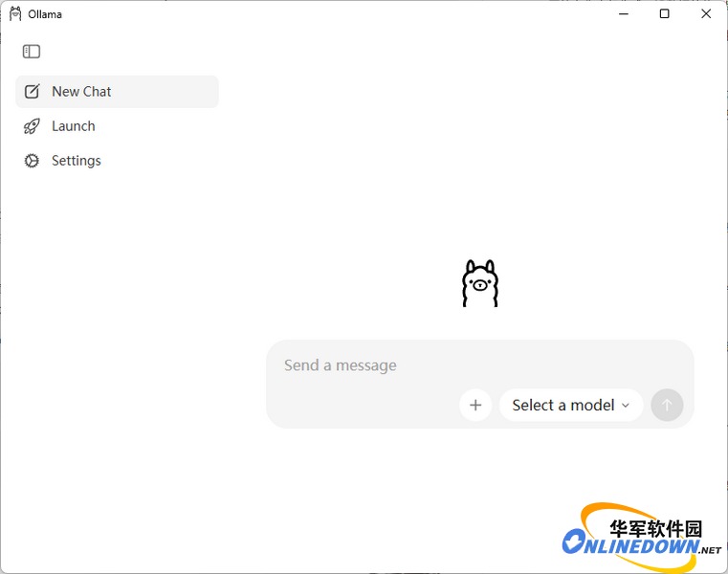Minimize the Ollama window
Viewport: 728px width, 574px height.
point(624,14)
